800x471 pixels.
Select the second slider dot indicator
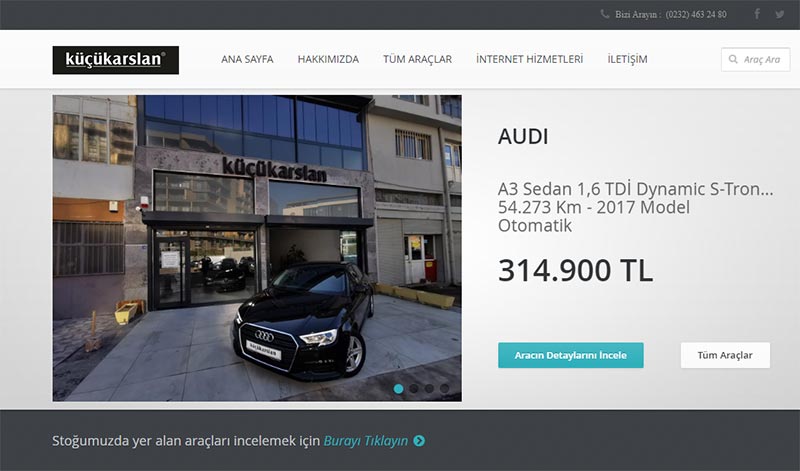pos(414,389)
